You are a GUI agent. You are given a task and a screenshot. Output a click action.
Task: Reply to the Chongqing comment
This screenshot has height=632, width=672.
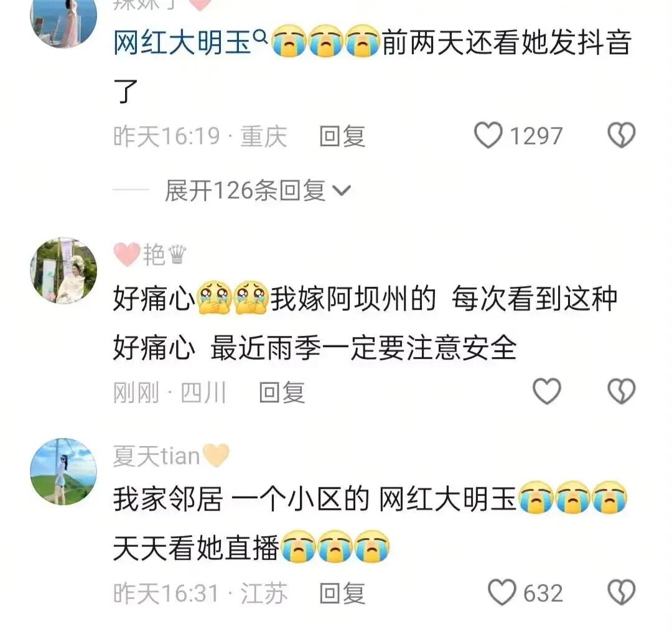click(342, 136)
